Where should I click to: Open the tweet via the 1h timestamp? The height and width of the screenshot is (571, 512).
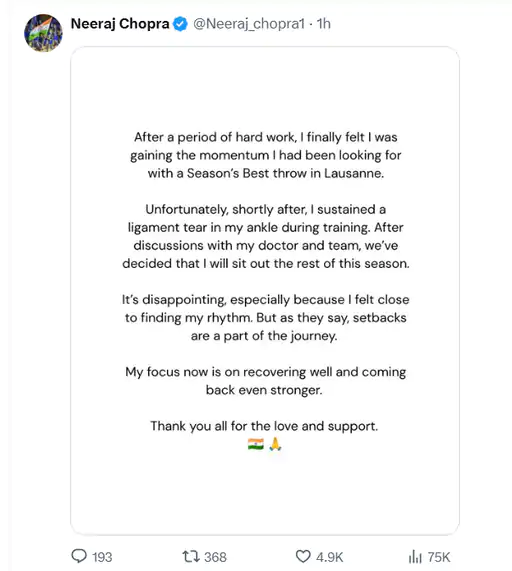(323, 24)
